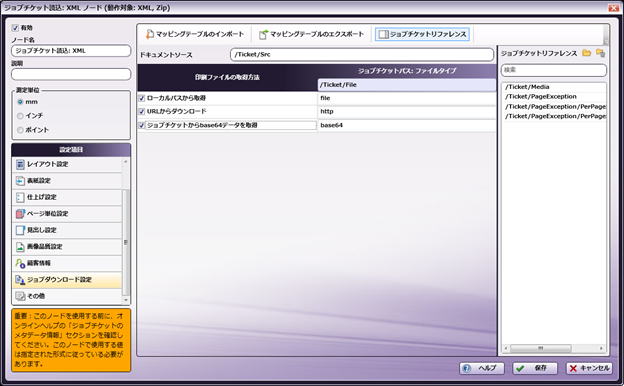
Task: Open 顧客情報 settings item
Action: point(67,263)
